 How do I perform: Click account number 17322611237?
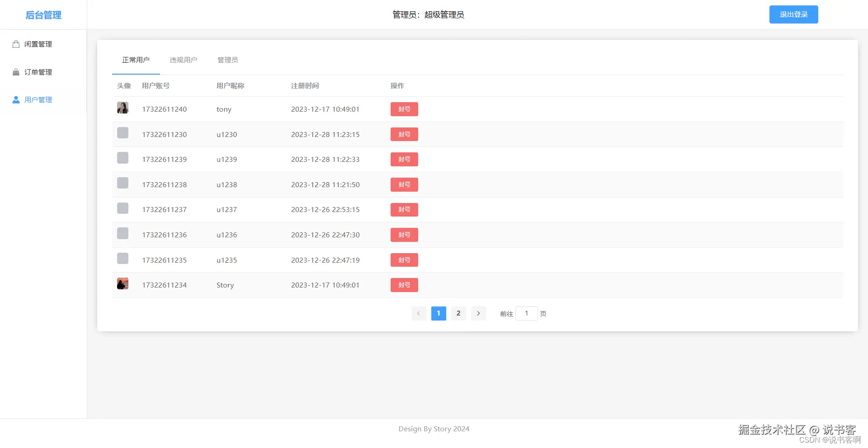tap(165, 209)
